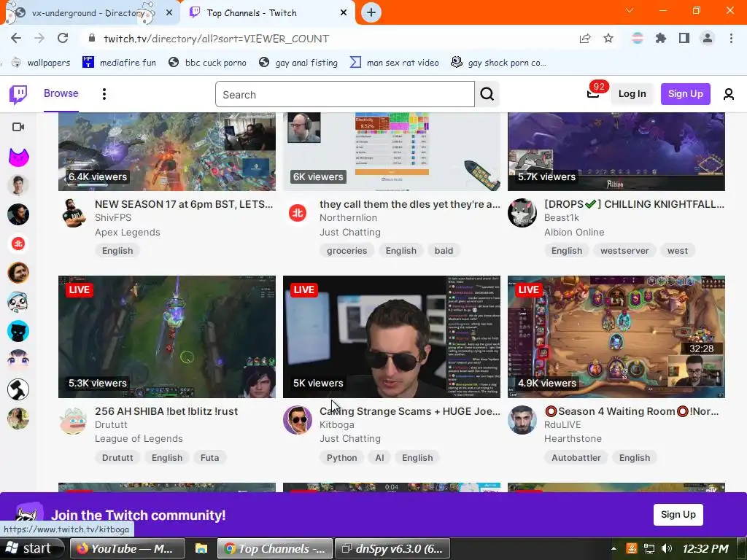Open the mediafire fun bookmark
This screenshot has height=560, width=747.
[x=119, y=63]
